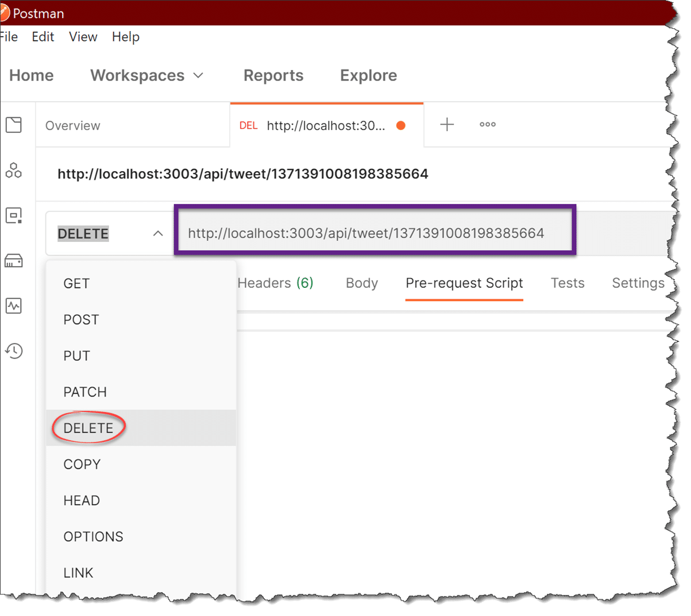The height and width of the screenshot is (616, 691).
Task: Open the View menu
Action: click(x=83, y=37)
